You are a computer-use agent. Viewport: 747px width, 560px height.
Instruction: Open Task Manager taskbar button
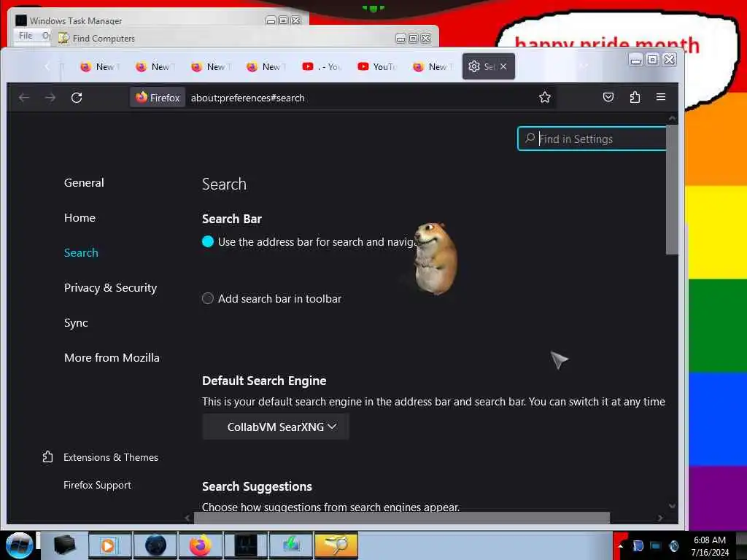246,545
